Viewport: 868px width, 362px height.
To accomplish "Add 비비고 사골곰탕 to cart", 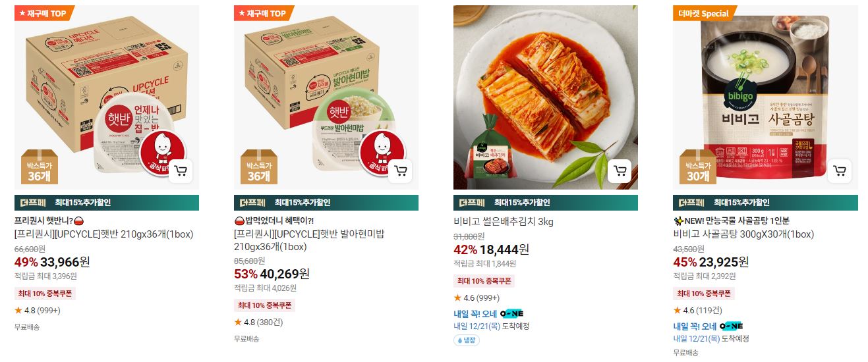I will [x=840, y=171].
